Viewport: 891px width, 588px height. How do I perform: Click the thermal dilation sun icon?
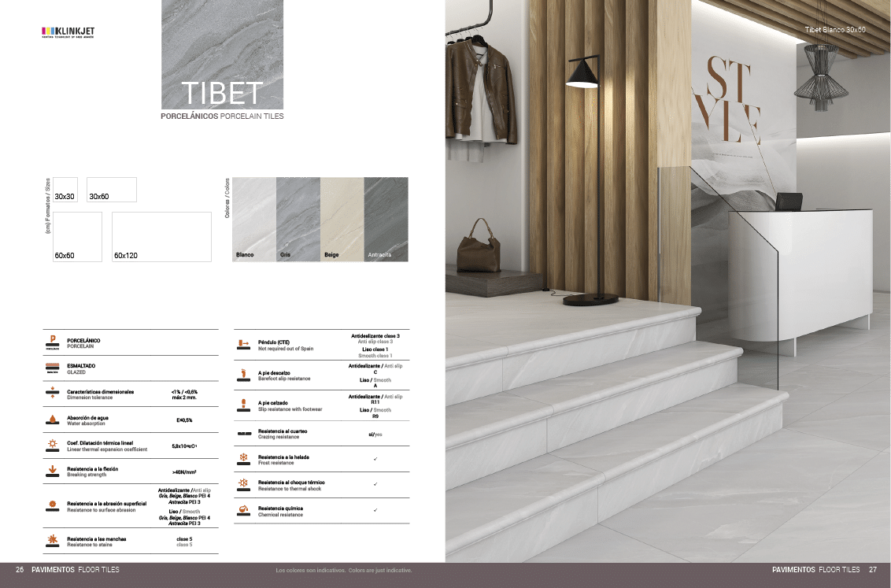point(54,446)
